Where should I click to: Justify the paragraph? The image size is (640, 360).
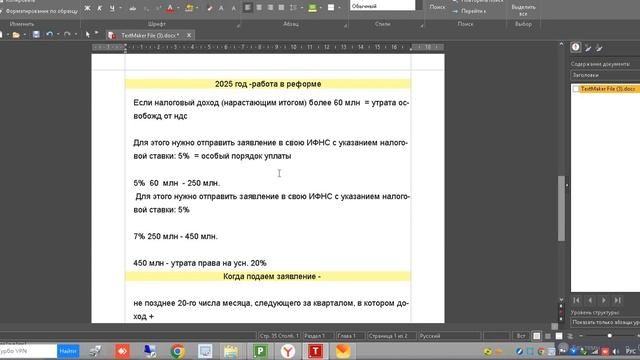click(281, 7)
